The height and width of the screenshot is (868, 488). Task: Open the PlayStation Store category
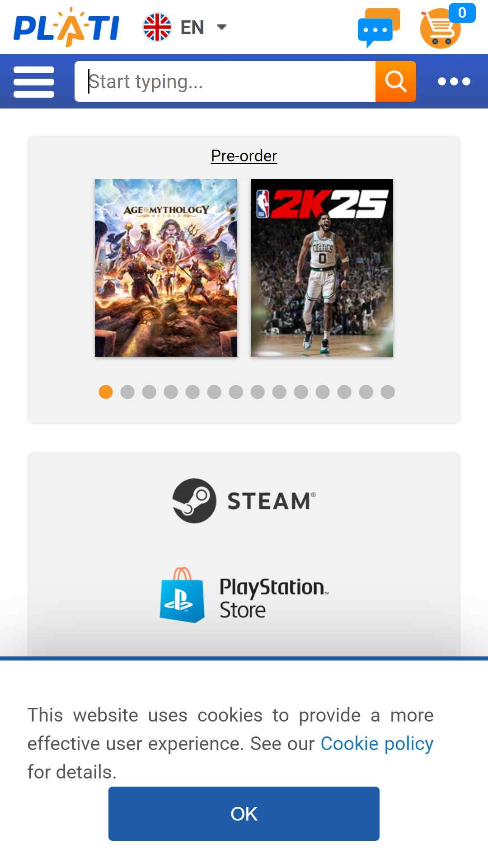pyautogui.click(x=244, y=595)
